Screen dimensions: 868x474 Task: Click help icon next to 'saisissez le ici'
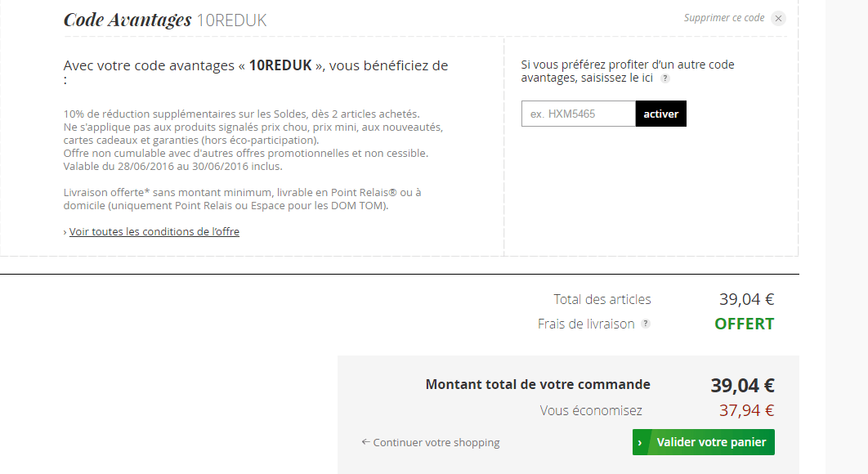[664, 78]
